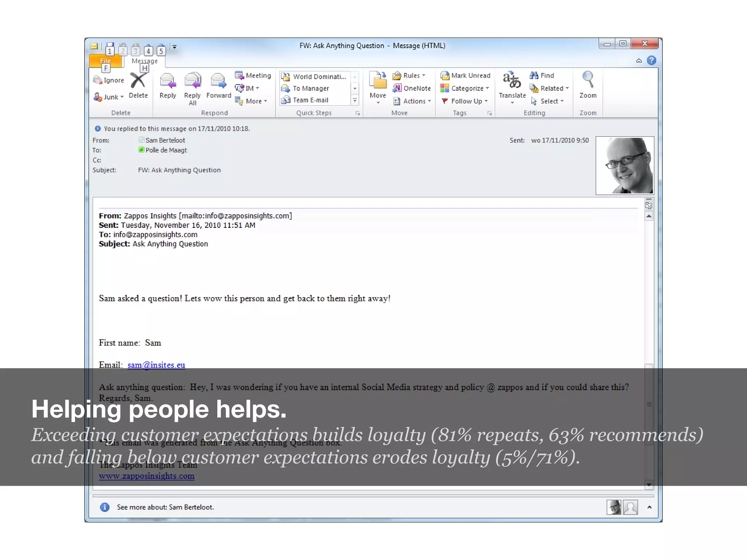Open the Move to folder menu
Image resolution: width=747 pixels, height=560 pixels.
point(378,87)
